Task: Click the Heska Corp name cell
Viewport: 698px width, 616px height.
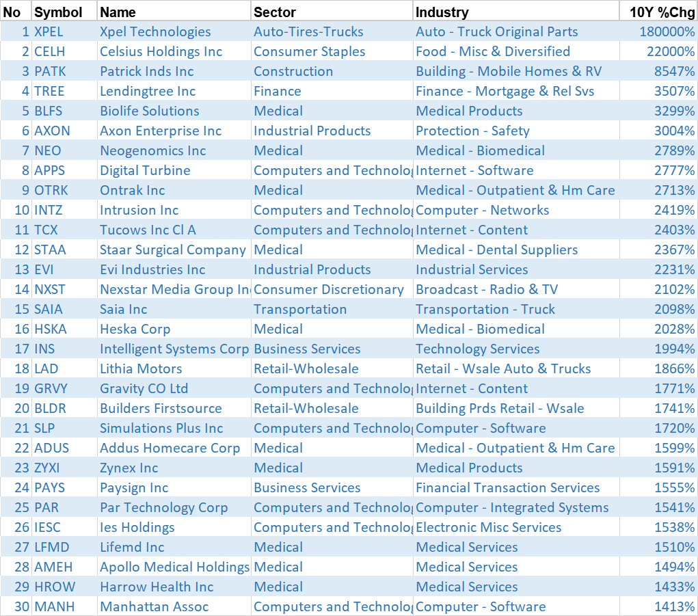Action: (x=174, y=329)
